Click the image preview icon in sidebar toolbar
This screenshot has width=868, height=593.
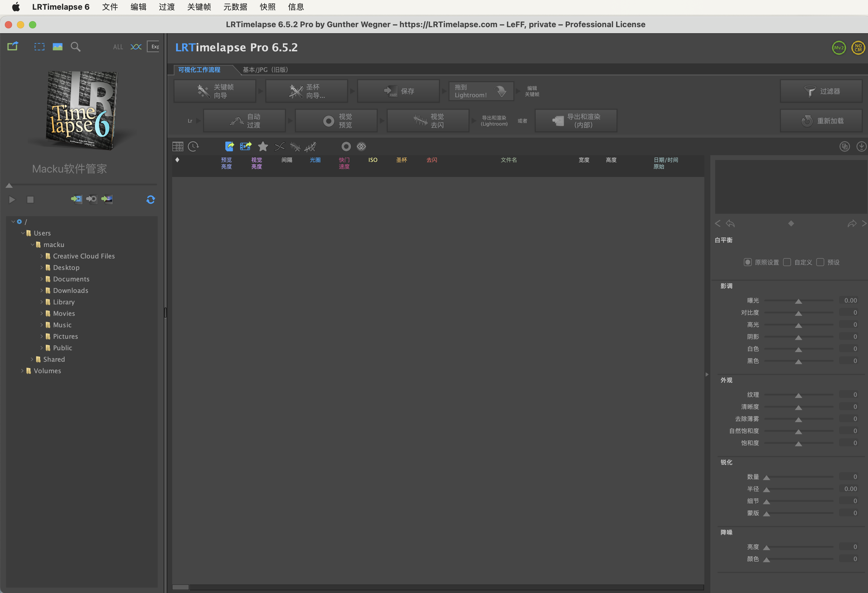coord(57,47)
